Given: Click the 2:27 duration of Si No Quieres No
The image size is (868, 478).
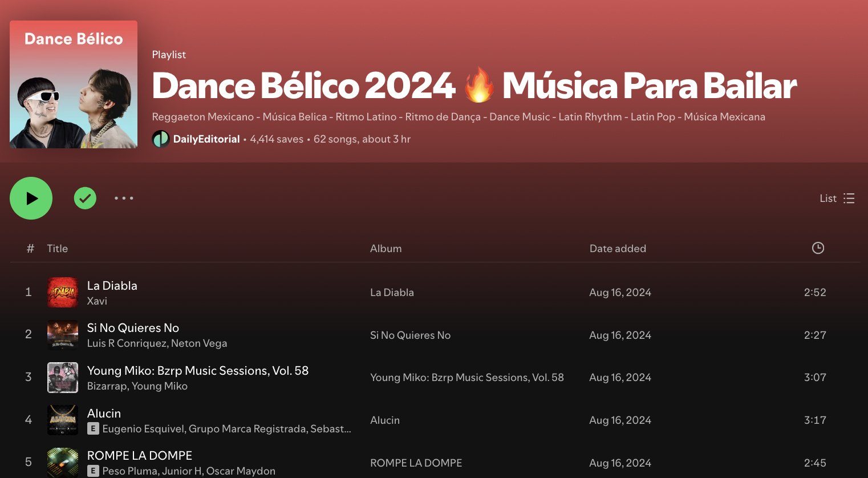Looking at the screenshot, I should click(x=815, y=335).
